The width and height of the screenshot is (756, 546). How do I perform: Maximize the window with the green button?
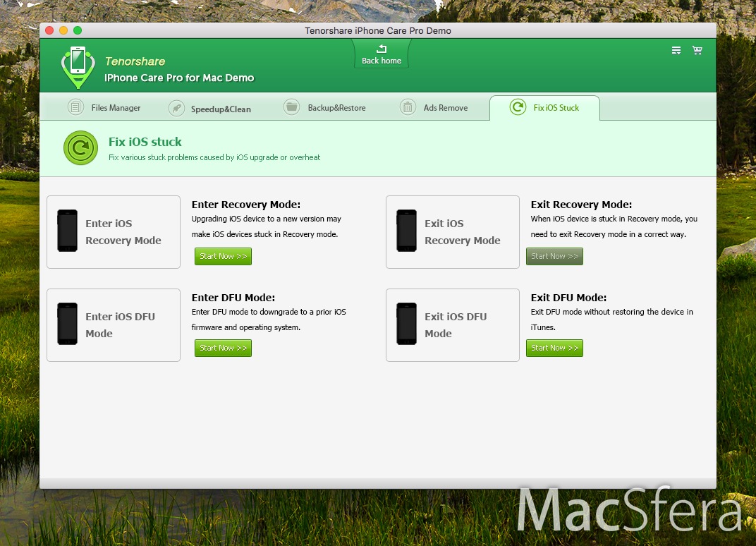(x=78, y=30)
